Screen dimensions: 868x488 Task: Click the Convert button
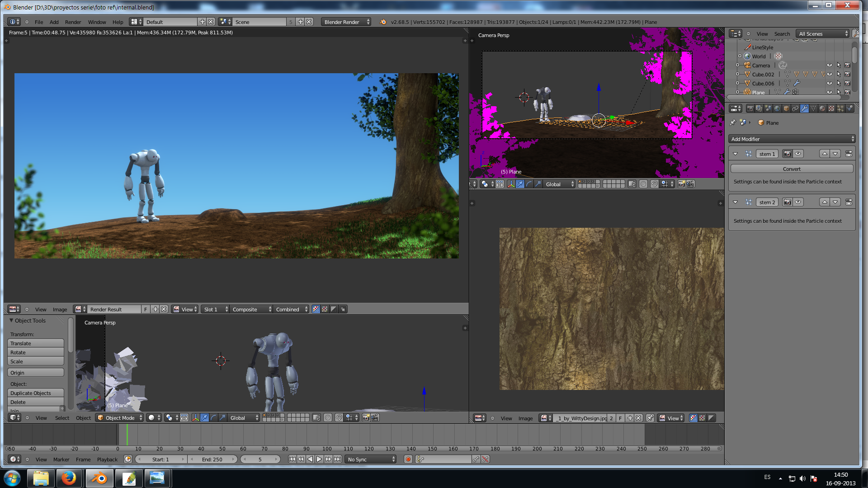pyautogui.click(x=792, y=169)
